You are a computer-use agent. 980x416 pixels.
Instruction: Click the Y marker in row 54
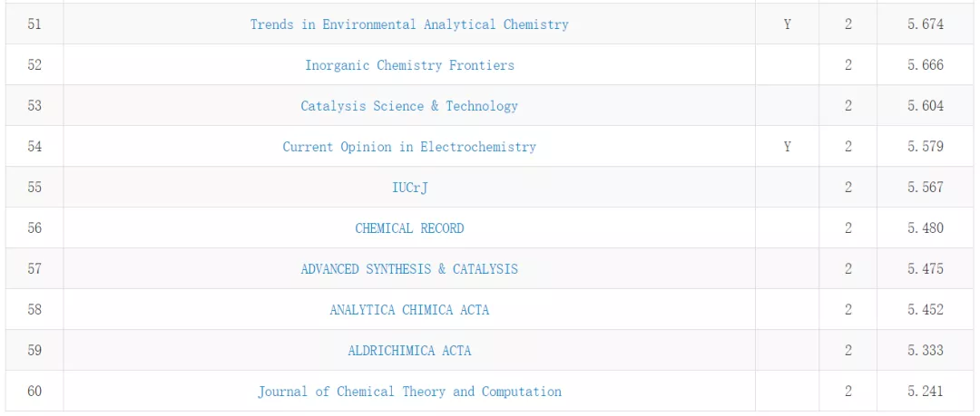click(x=787, y=147)
